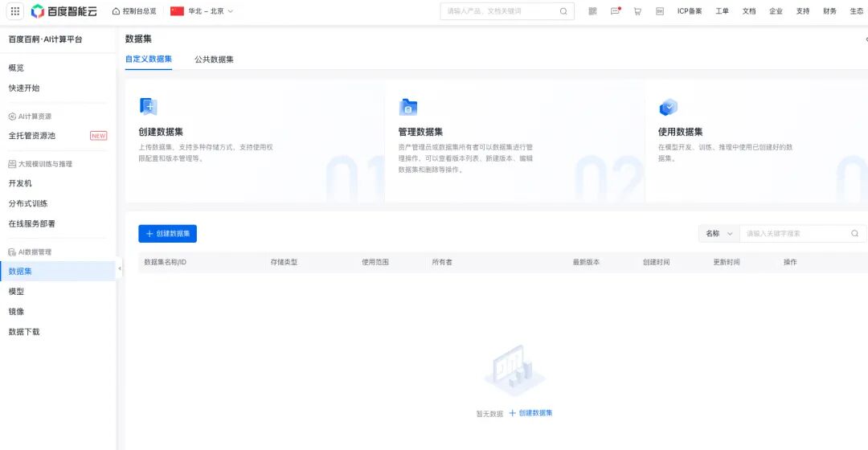This screenshot has width=868, height=450.
Task: Click the 大规模训练与推理 section icon
Action: coord(12,164)
